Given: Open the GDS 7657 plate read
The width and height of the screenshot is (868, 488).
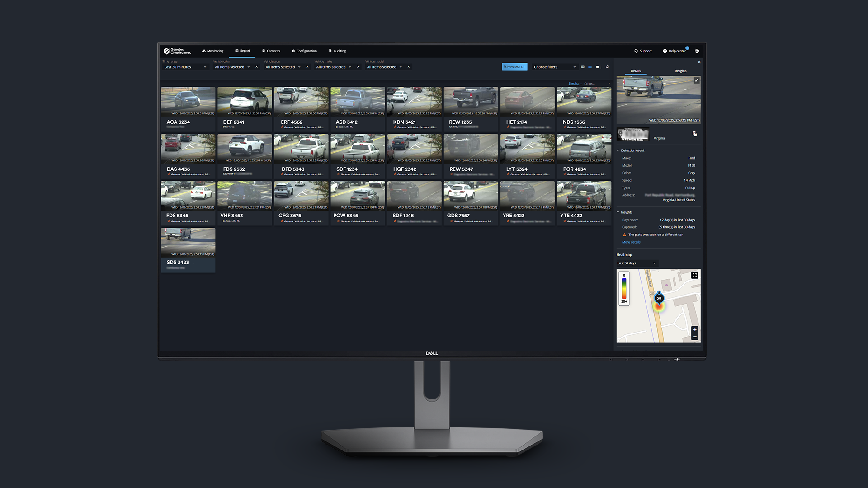Looking at the screenshot, I should (471, 203).
